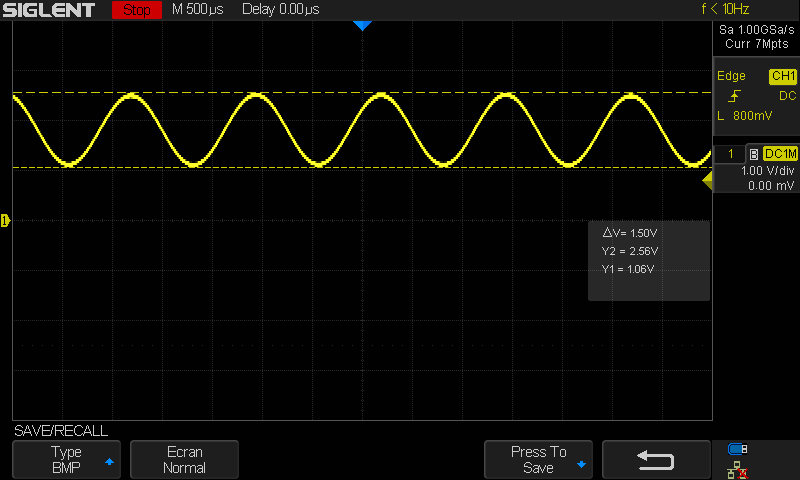The width and height of the screenshot is (800, 480).
Task: Click the yellow trigger level arrow
Action: pyautogui.click(x=707, y=181)
